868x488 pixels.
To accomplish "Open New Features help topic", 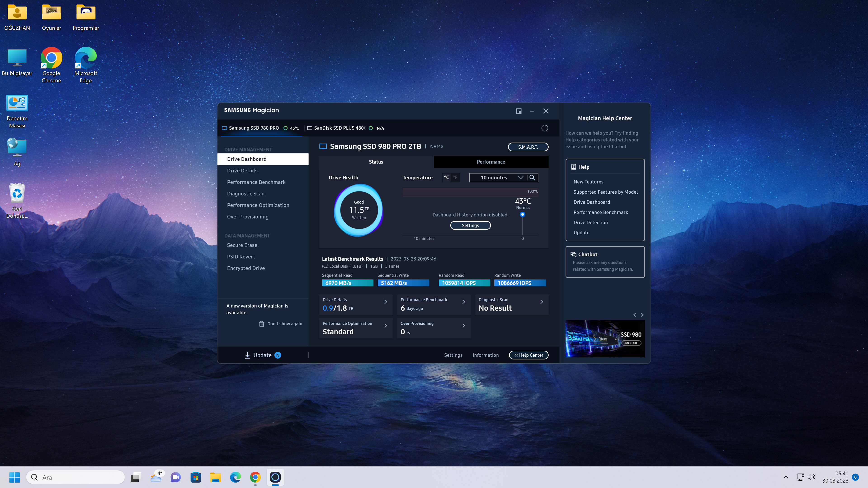I will tap(588, 182).
